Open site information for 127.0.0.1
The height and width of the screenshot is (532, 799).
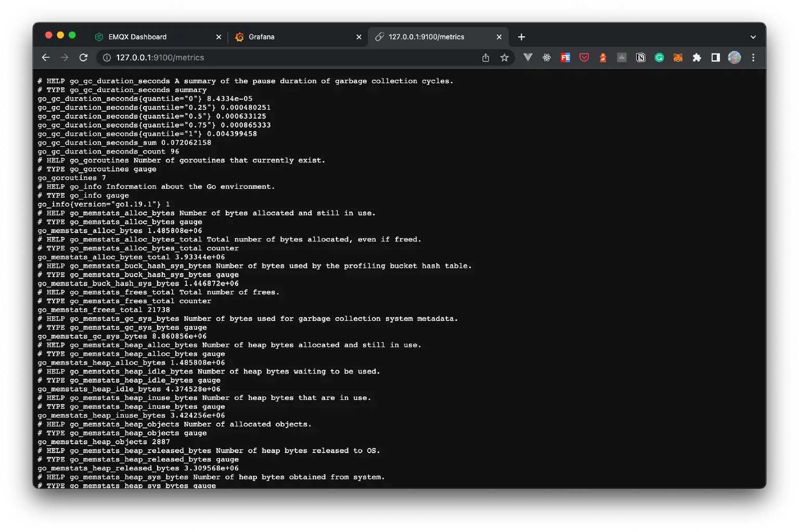[x=107, y=57]
